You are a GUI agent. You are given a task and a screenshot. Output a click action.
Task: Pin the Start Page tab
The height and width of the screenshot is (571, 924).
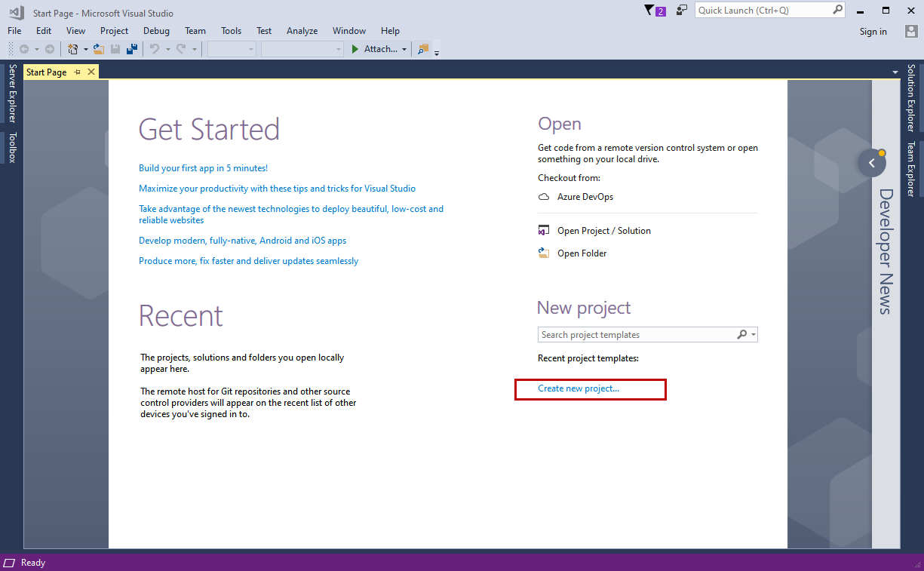(77, 72)
